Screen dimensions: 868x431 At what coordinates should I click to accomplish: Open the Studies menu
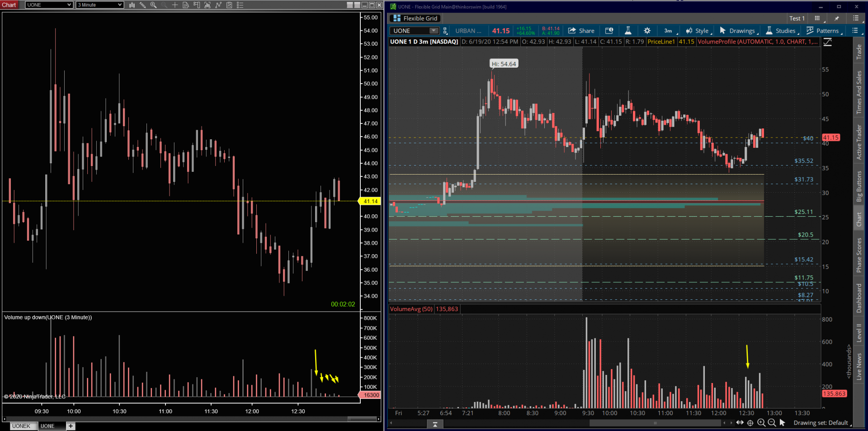pyautogui.click(x=782, y=31)
